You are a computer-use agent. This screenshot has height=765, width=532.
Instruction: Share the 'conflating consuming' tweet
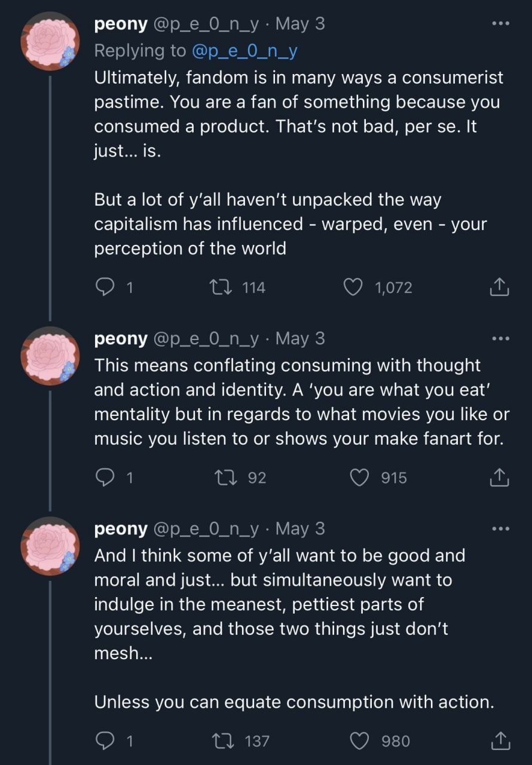click(x=499, y=478)
